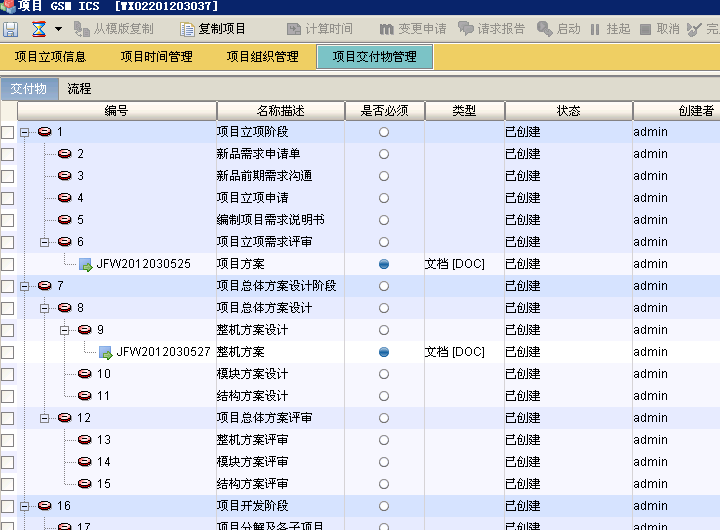
Task: Click the 变更申请 toolbar button
Action: 413,29
